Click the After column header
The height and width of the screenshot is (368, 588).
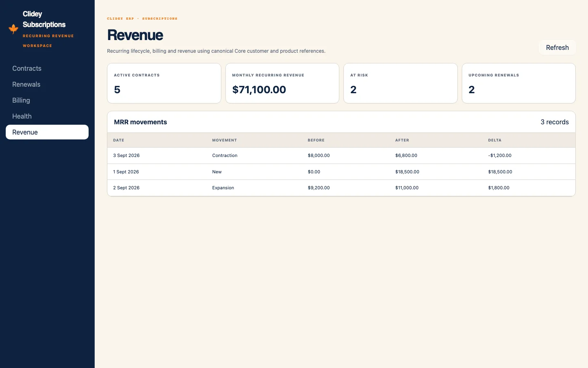tap(402, 140)
